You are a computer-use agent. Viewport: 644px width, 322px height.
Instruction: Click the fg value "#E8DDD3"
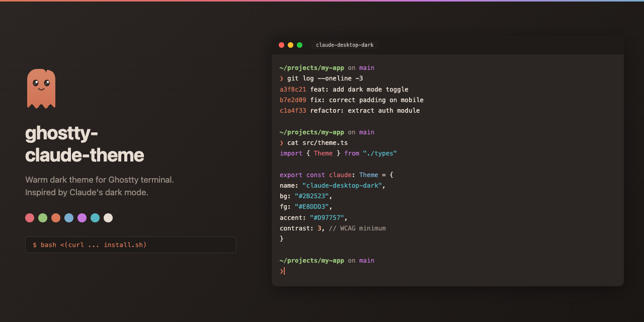(312, 206)
